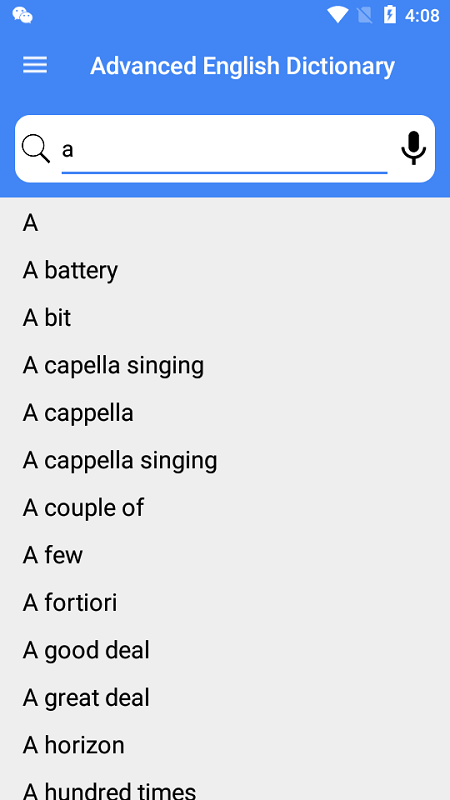This screenshot has width=450, height=800.
Task: Open the 'A bit' entry
Action: (225, 318)
